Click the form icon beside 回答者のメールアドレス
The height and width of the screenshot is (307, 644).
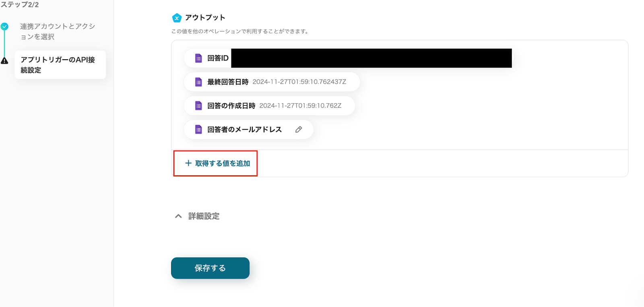pyautogui.click(x=198, y=129)
